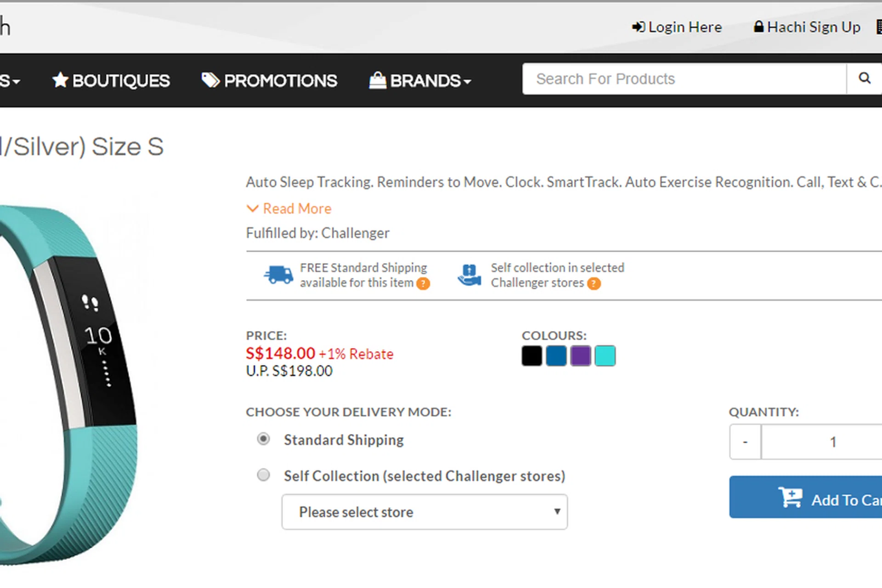882x588 pixels.
Task: Click the Add To Cart trolley icon
Action: tap(790, 497)
